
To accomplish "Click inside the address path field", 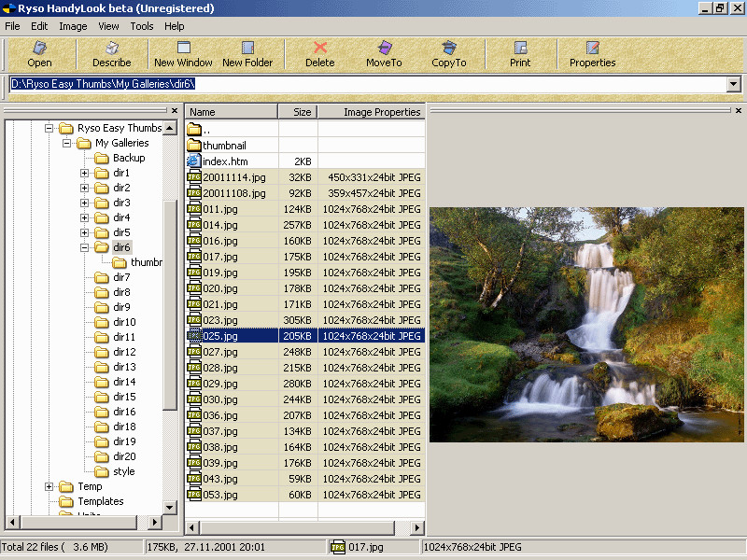I will tap(367, 84).
